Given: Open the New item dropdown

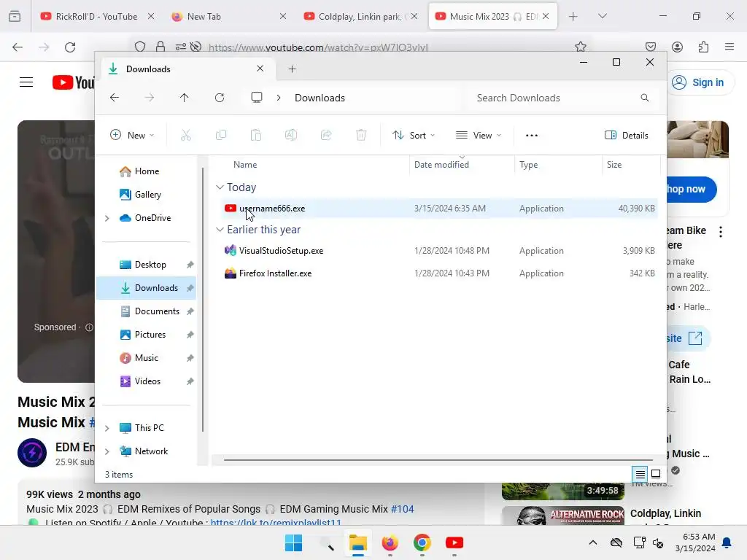Looking at the screenshot, I should pyautogui.click(x=132, y=135).
